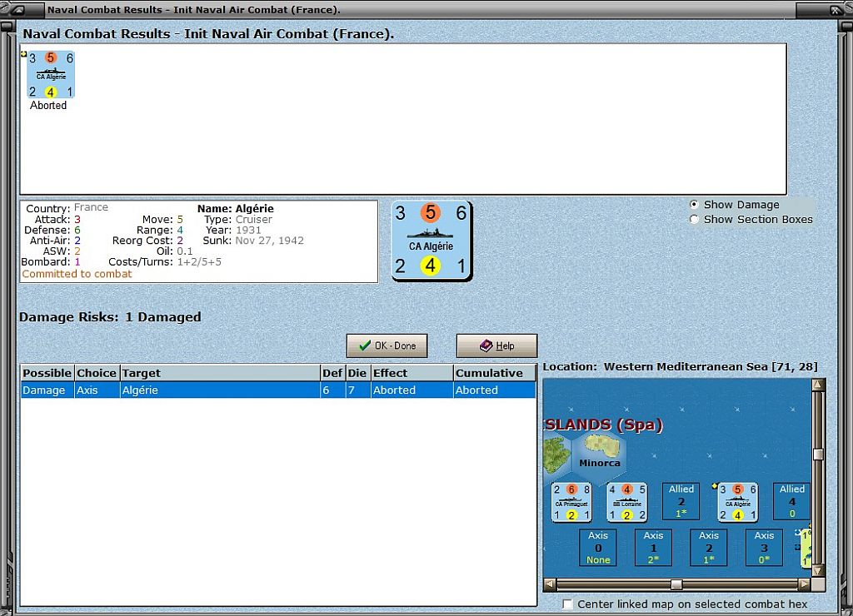853x616 pixels.
Task: Click the Cumulative column header
Action: pyautogui.click(x=494, y=373)
